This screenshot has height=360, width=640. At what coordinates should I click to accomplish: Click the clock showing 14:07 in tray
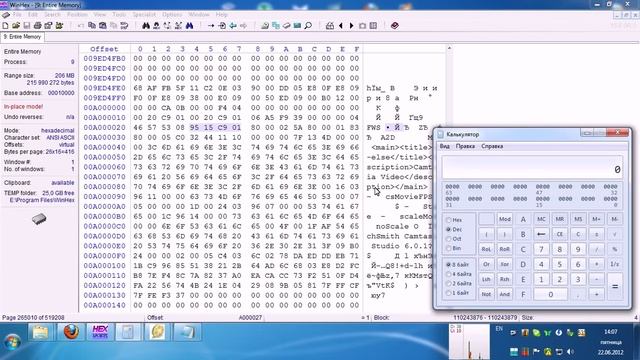tap(611, 332)
